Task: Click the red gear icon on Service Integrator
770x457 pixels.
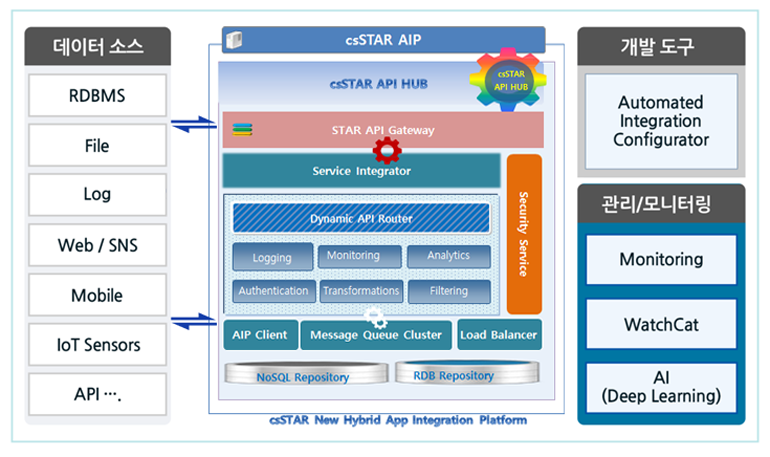Action: tap(387, 151)
